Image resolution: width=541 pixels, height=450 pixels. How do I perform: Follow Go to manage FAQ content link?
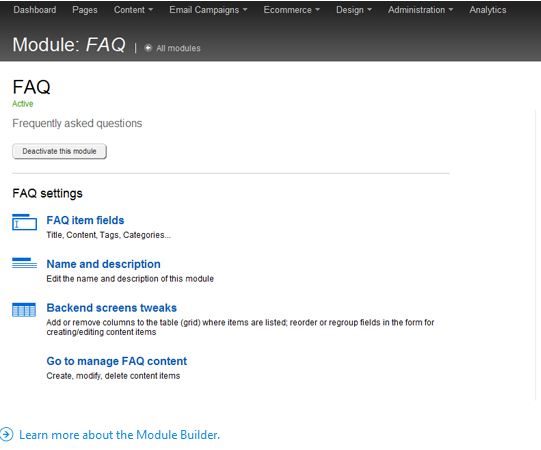pos(117,361)
